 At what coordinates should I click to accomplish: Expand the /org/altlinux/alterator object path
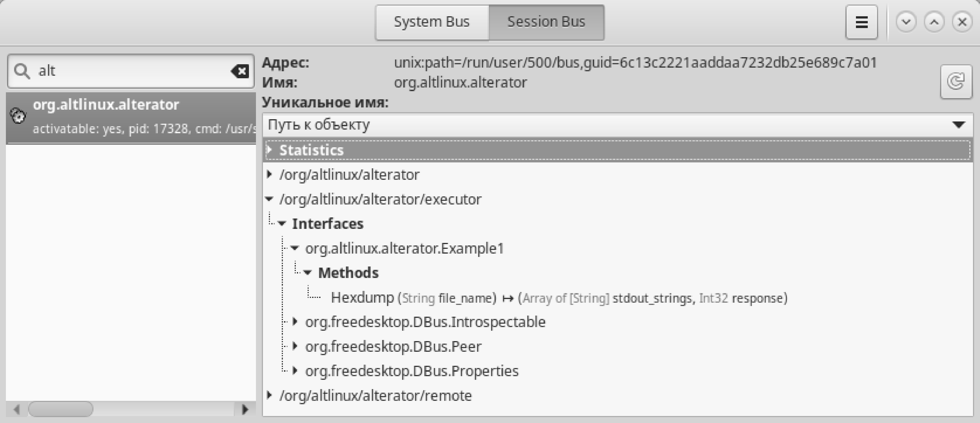tap(269, 174)
